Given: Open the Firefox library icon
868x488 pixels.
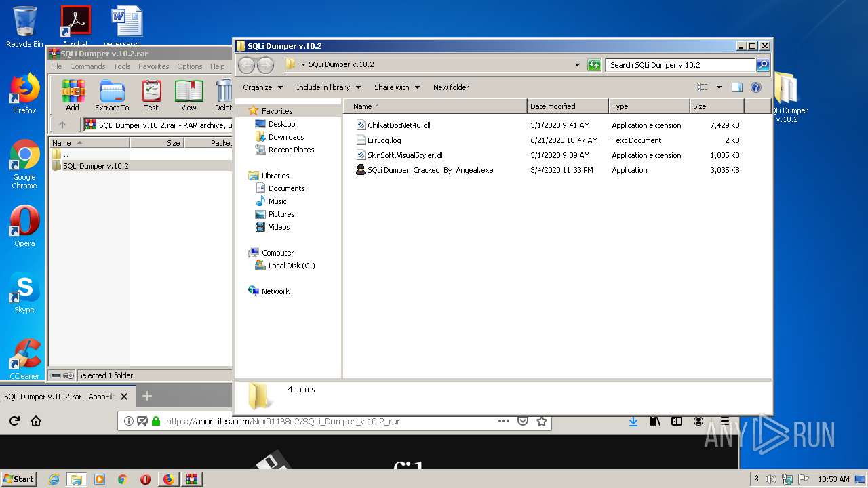Looking at the screenshot, I should [655, 421].
